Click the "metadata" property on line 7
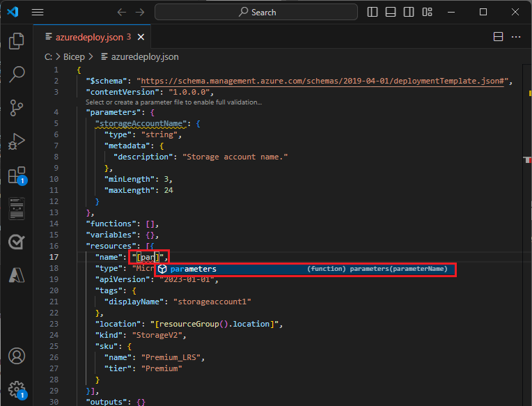Screen dimensions: 532x406 coord(127,146)
